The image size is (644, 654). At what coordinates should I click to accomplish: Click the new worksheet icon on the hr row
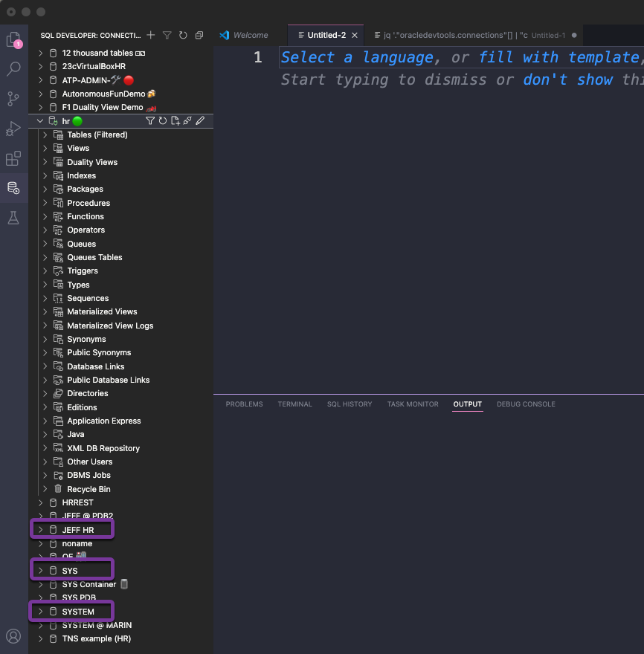(x=176, y=121)
